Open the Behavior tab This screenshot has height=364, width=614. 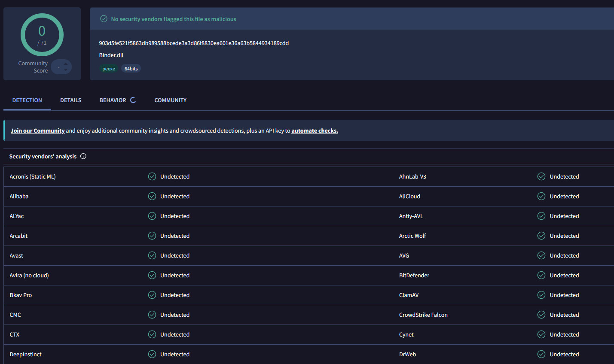[113, 100]
